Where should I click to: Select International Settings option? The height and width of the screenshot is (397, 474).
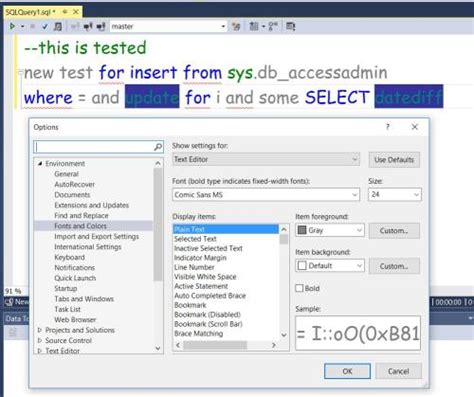click(x=88, y=247)
